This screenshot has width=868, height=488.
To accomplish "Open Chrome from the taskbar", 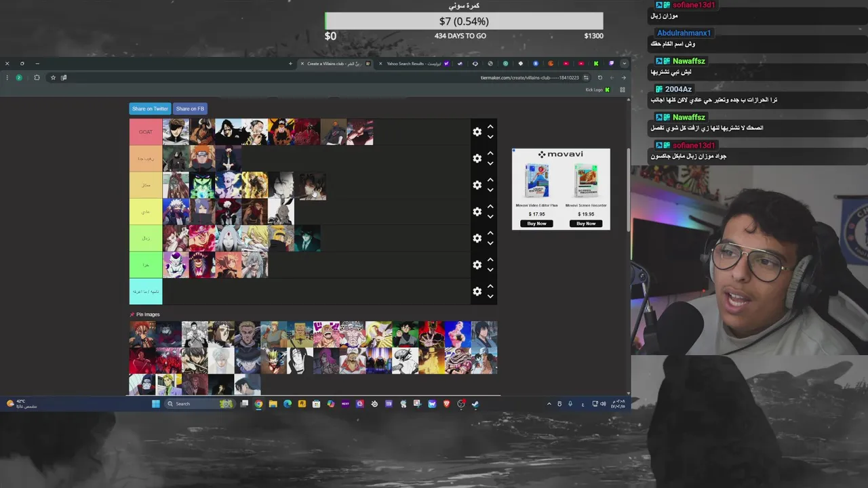I will click(x=258, y=404).
